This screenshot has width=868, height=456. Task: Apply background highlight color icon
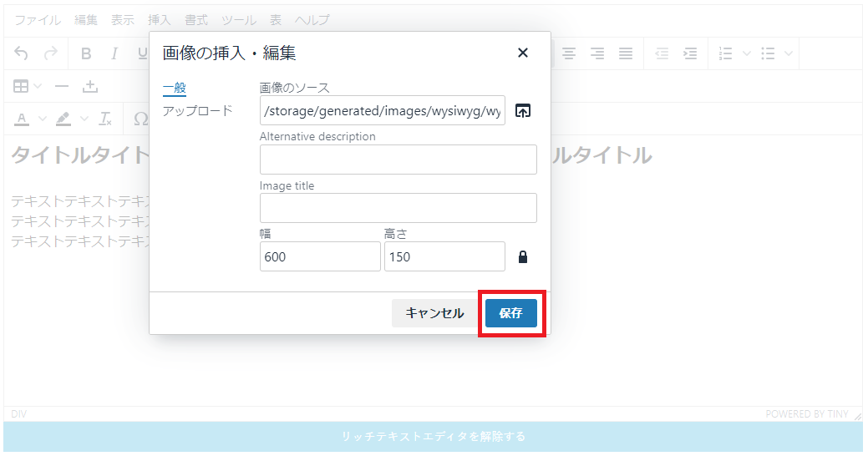click(x=63, y=119)
